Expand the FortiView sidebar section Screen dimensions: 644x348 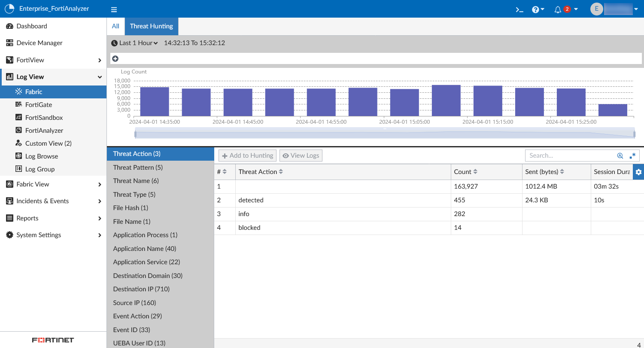pyautogui.click(x=53, y=60)
